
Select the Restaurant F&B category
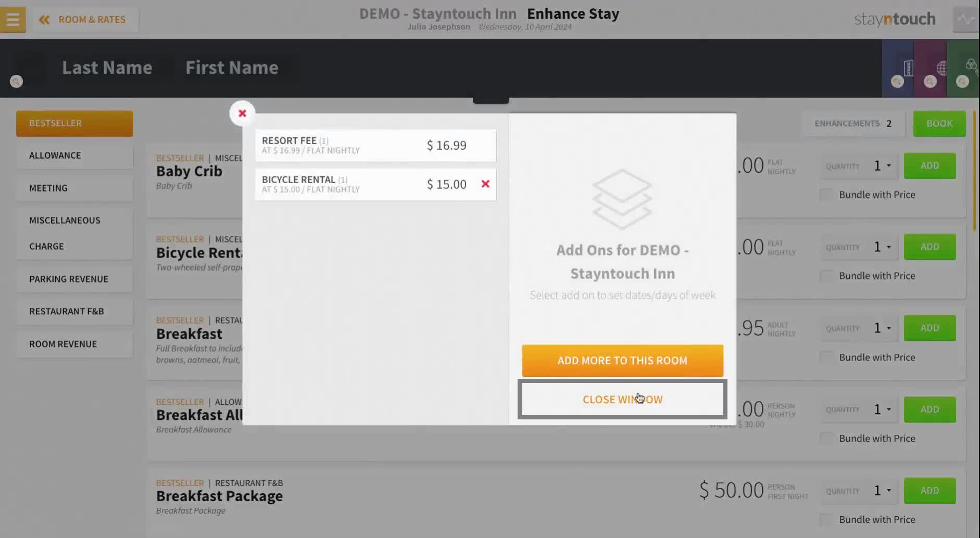point(74,311)
